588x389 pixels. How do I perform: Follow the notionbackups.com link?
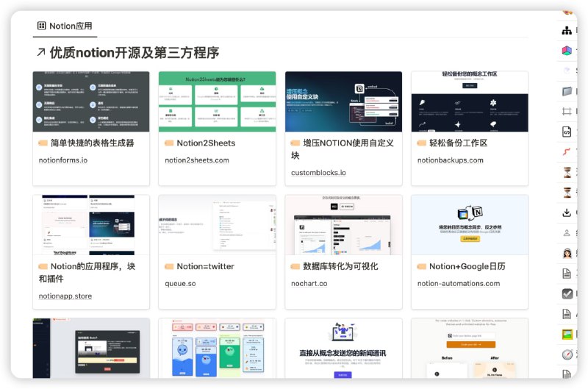pyautogui.click(x=451, y=160)
